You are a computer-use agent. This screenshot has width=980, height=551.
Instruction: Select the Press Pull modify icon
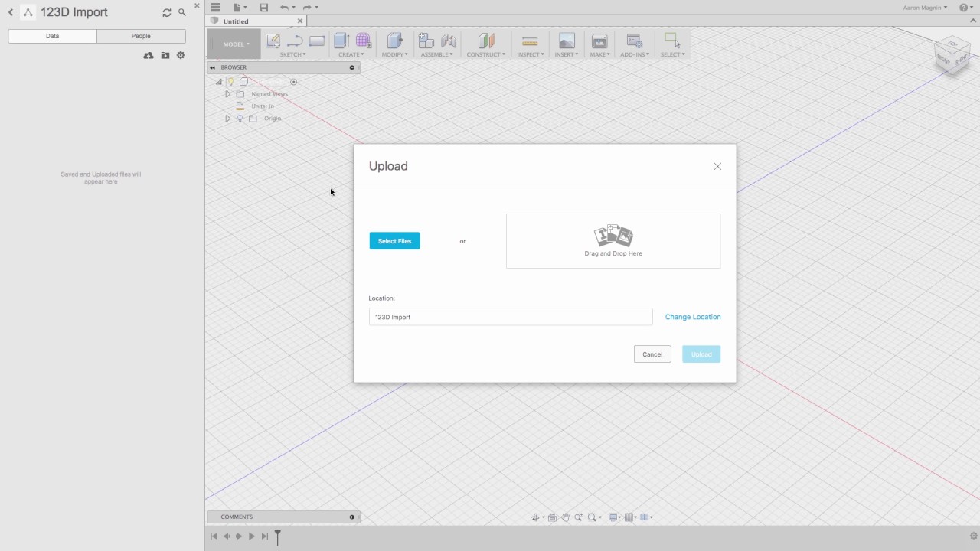[x=395, y=41]
